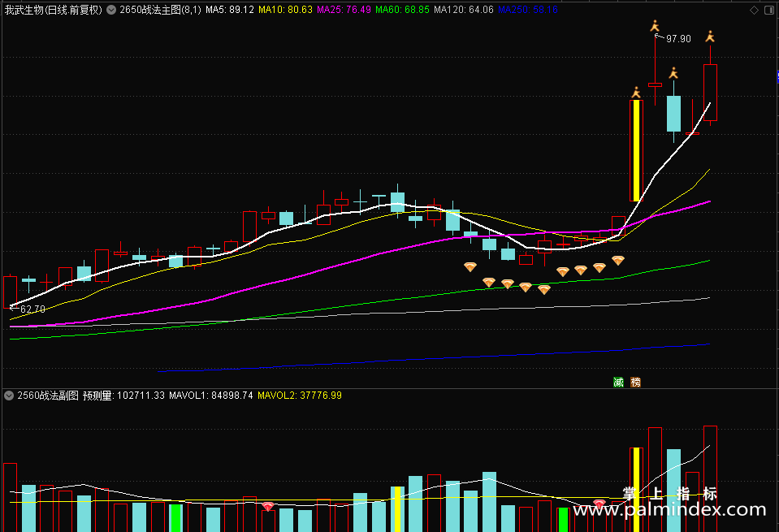
Task: Select the tall cyan candle after the 97.90 high
Action: click(673, 113)
